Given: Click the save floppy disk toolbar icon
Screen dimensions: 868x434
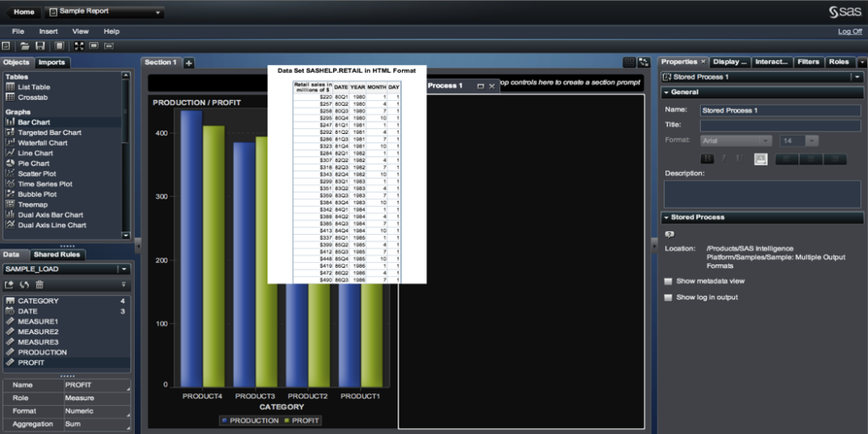Looking at the screenshot, I should [41, 46].
